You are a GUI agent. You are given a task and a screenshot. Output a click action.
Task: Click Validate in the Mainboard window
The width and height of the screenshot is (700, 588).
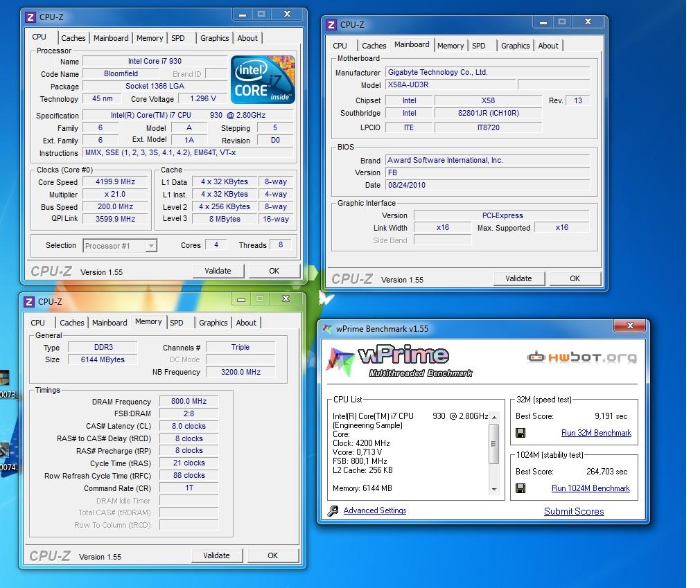[x=518, y=279]
